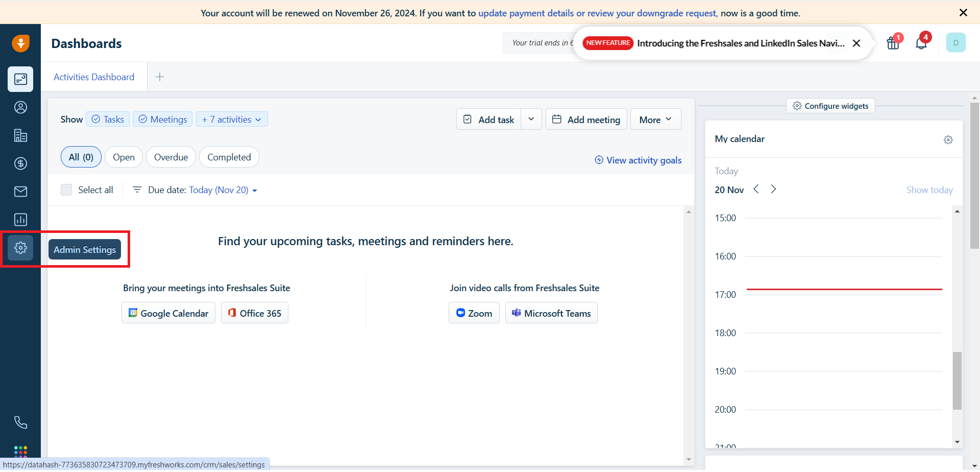Open View activity goals link

click(x=638, y=160)
